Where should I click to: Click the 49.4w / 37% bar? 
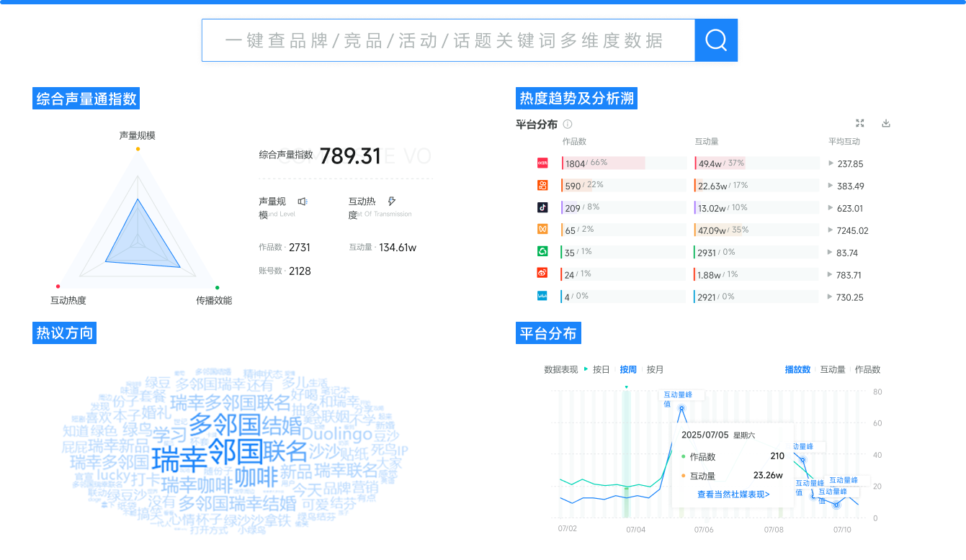(757, 163)
